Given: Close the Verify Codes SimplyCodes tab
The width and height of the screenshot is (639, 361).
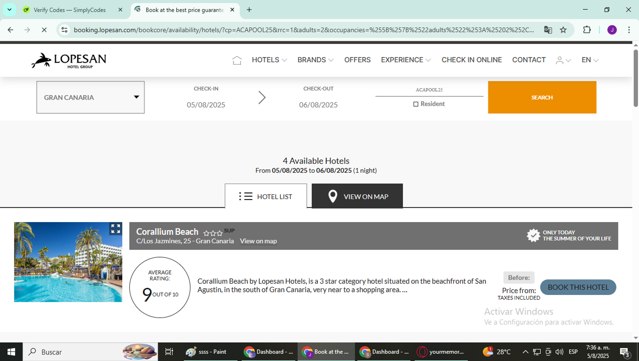Looking at the screenshot, I should [x=120, y=10].
